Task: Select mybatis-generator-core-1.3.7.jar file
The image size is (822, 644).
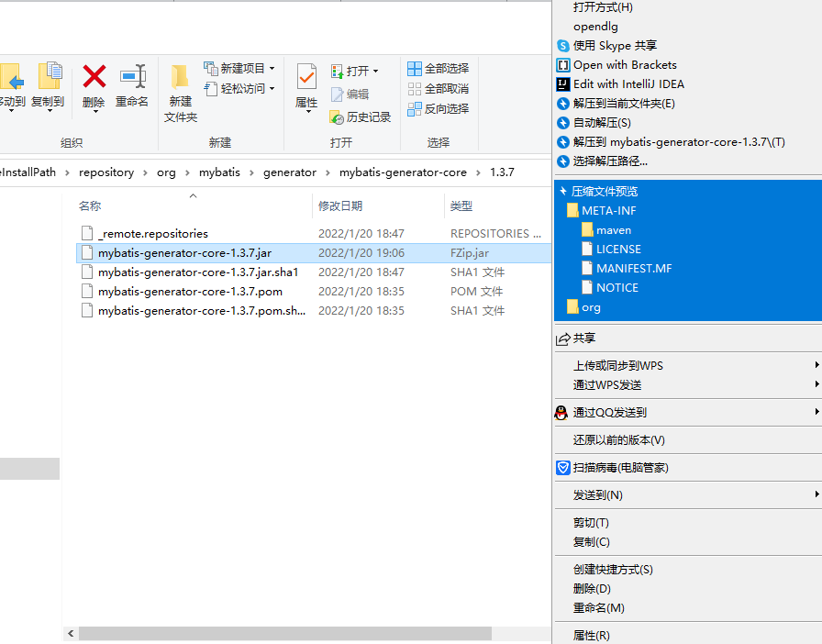Action: point(314,253)
